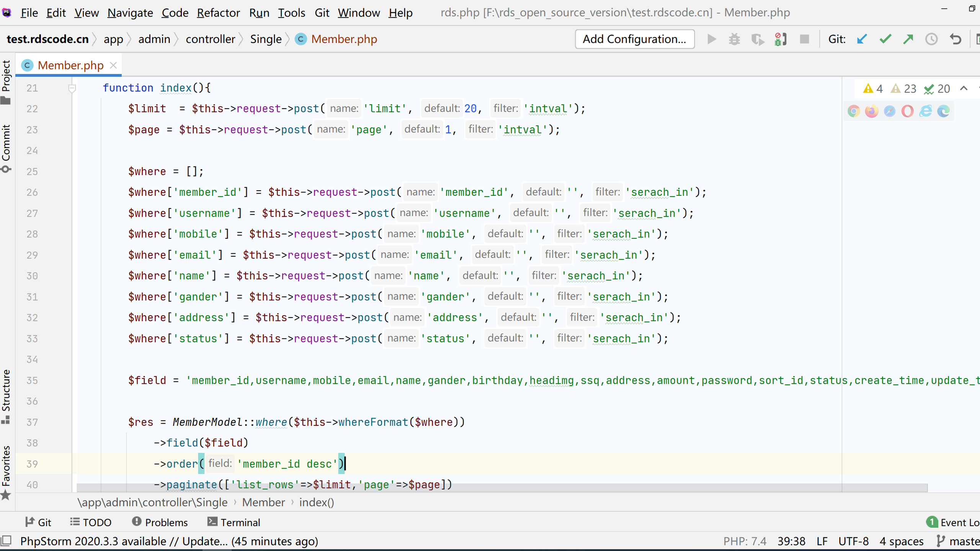
Task: Change 4 spaces indent setting
Action: click(x=902, y=541)
